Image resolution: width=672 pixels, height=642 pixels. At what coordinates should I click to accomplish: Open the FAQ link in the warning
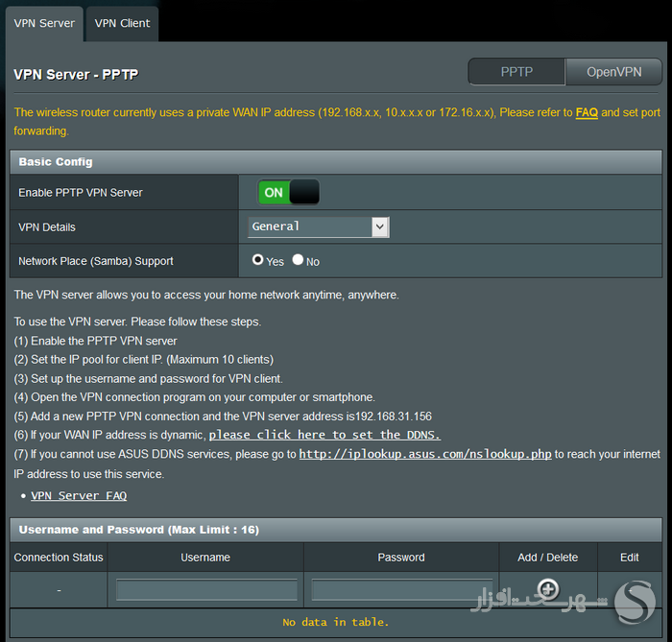click(587, 112)
